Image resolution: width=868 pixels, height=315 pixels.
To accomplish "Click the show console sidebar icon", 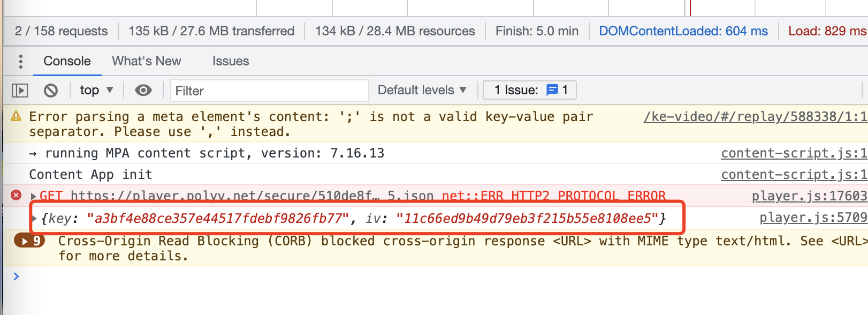I will click(20, 90).
